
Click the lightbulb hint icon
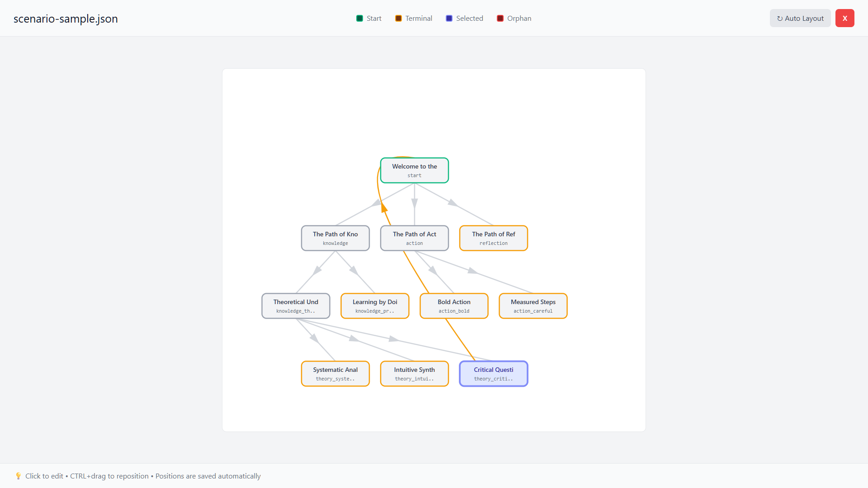(18, 476)
